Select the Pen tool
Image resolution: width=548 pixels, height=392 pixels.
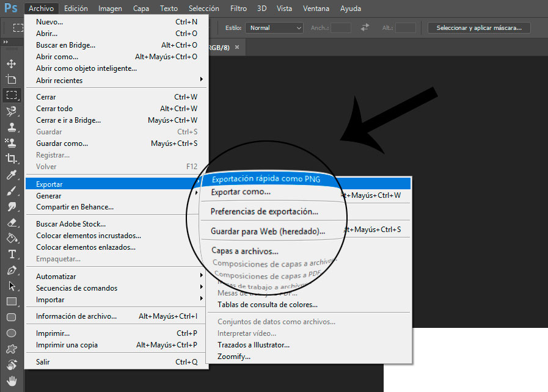click(x=11, y=270)
